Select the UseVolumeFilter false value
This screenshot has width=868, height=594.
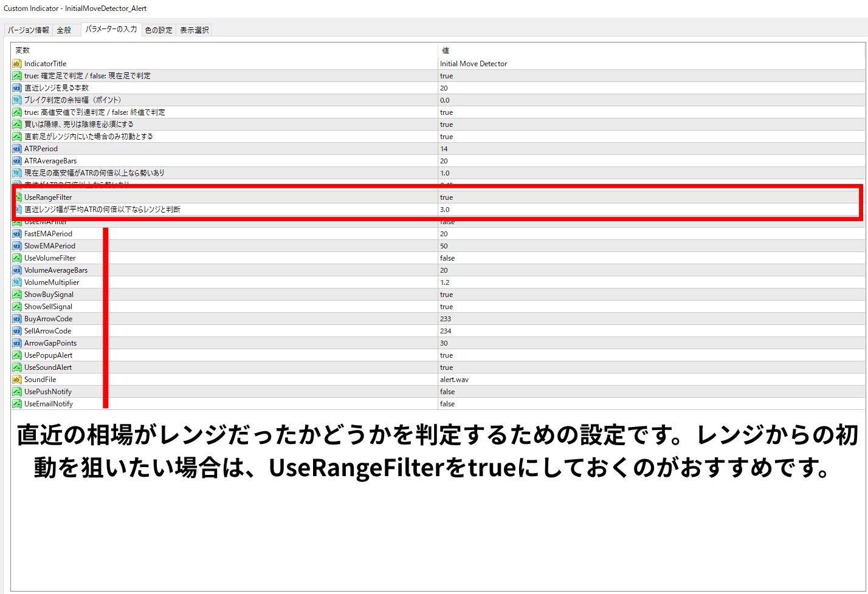[447, 258]
